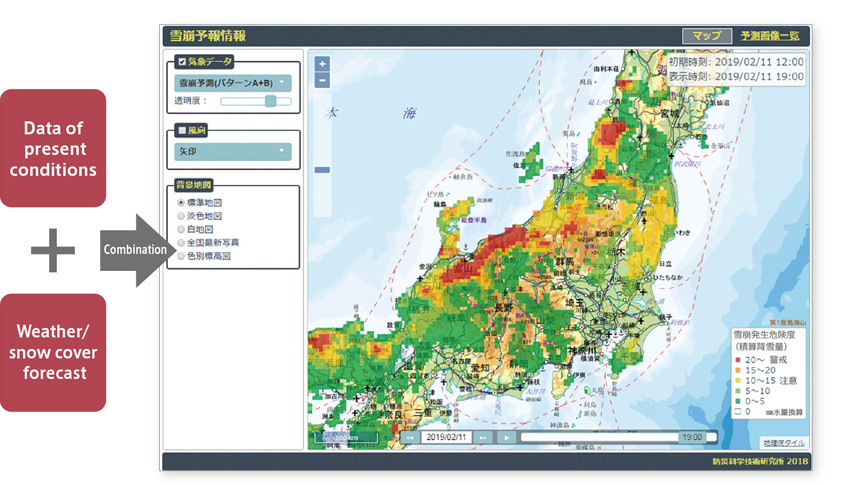Select the 淡色地図 background map option
The image size is (849, 485).
click(x=181, y=215)
